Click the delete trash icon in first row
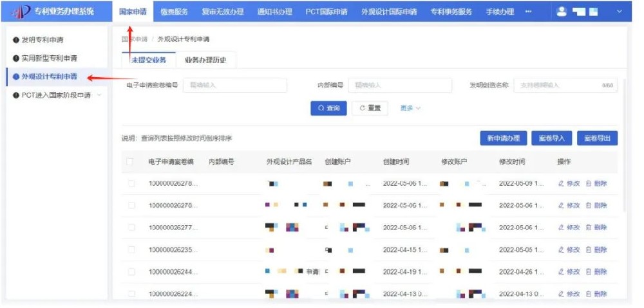 tap(589, 184)
